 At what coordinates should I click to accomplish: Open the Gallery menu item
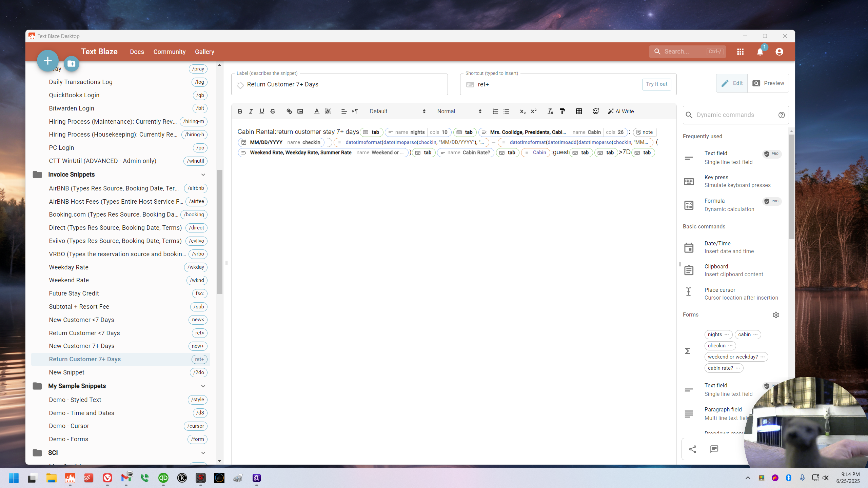[x=204, y=52]
